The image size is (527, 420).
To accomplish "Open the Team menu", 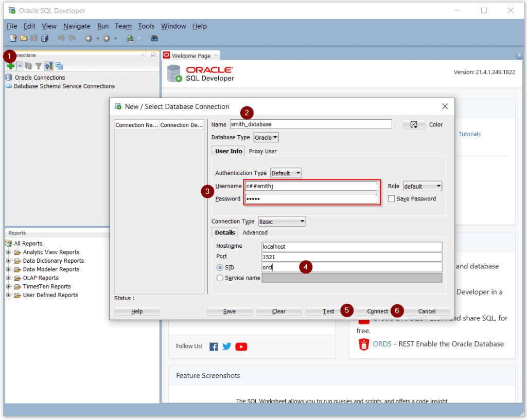I will pos(124,26).
